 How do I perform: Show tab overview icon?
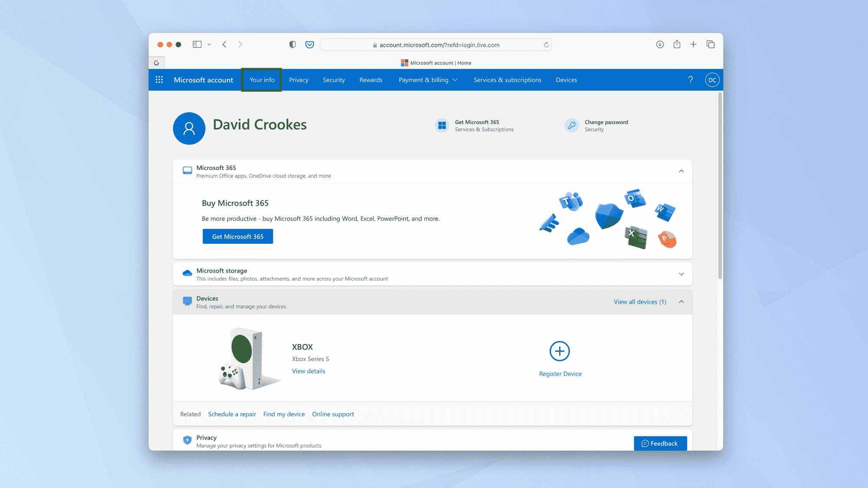click(710, 44)
